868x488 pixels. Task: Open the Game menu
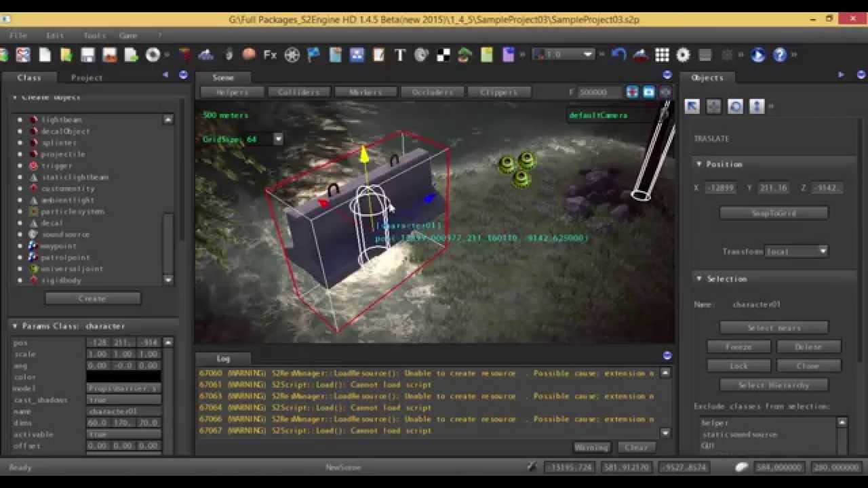click(x=128, y=35)
